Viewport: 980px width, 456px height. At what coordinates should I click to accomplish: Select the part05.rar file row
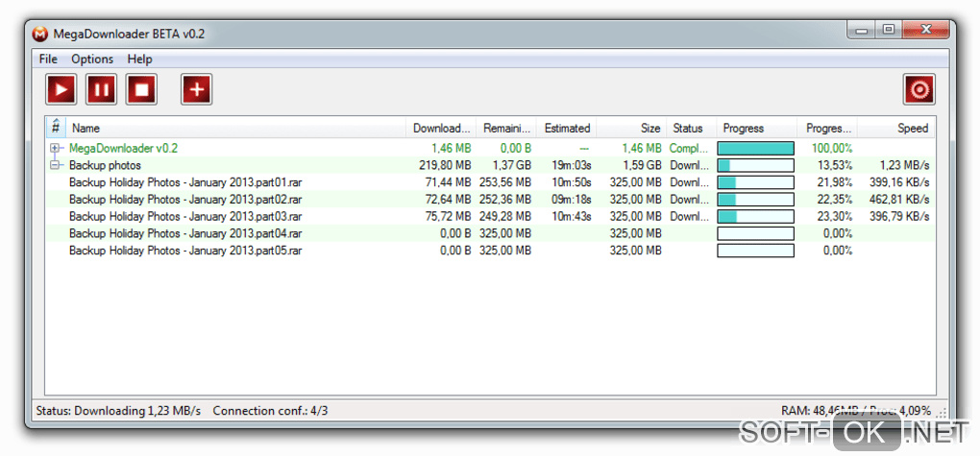click(x=491, y=251)
